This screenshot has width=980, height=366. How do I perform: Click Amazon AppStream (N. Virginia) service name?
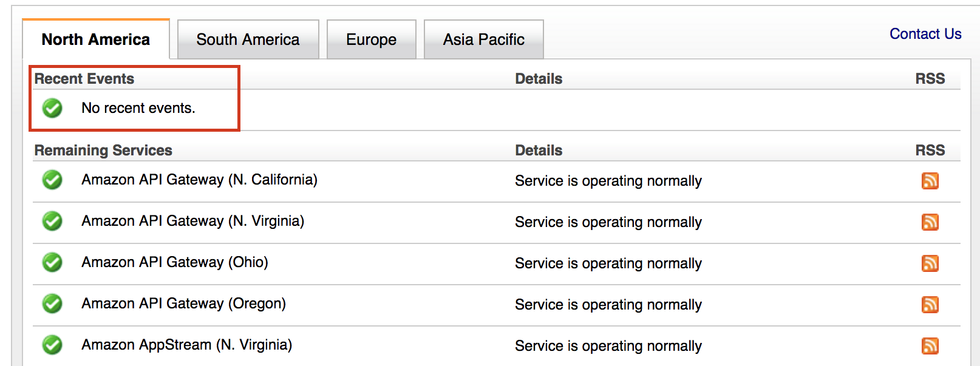tap(186, 345)
